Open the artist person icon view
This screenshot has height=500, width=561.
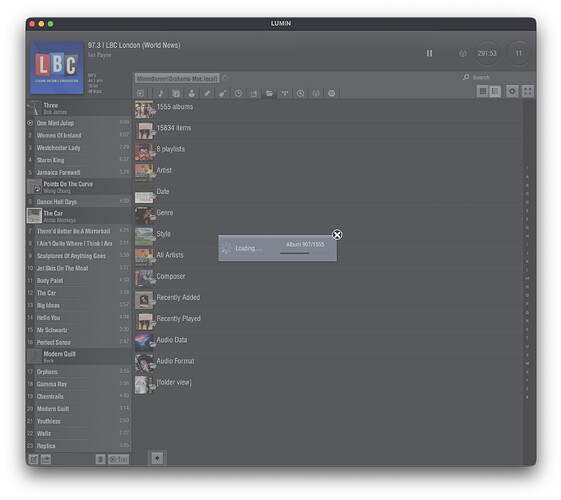192,94
